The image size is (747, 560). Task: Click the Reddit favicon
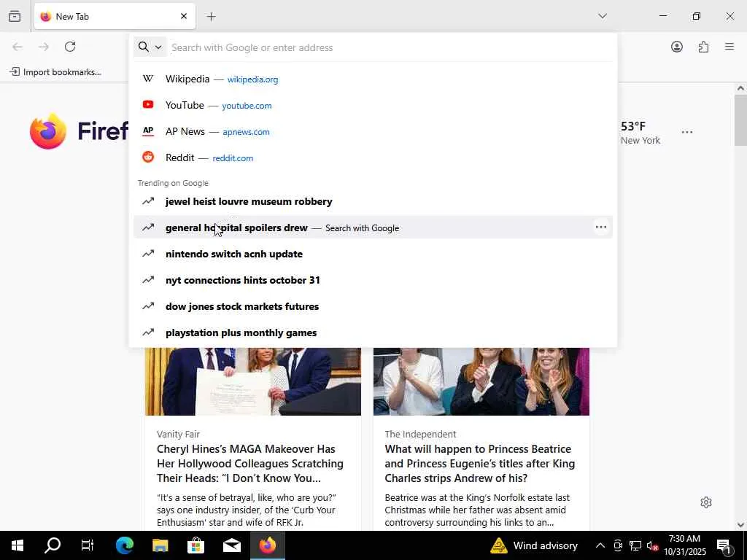148,157
